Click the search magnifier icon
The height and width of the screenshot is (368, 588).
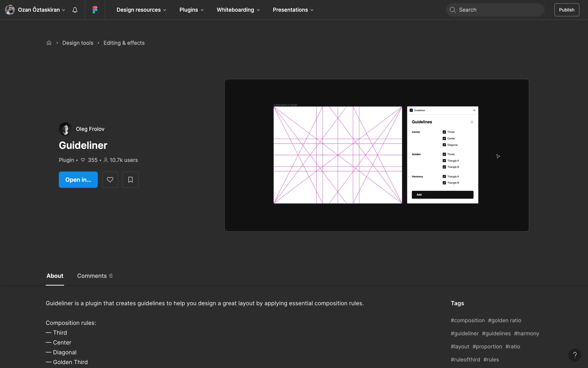452,10
